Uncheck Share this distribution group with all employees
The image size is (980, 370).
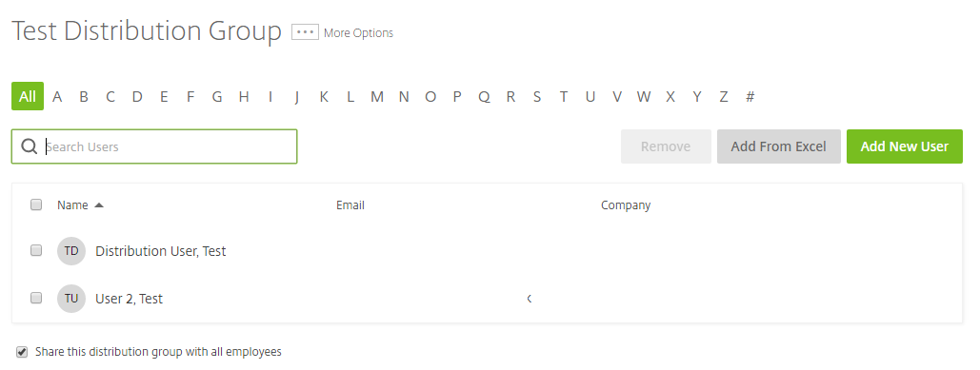click(22, 352)
